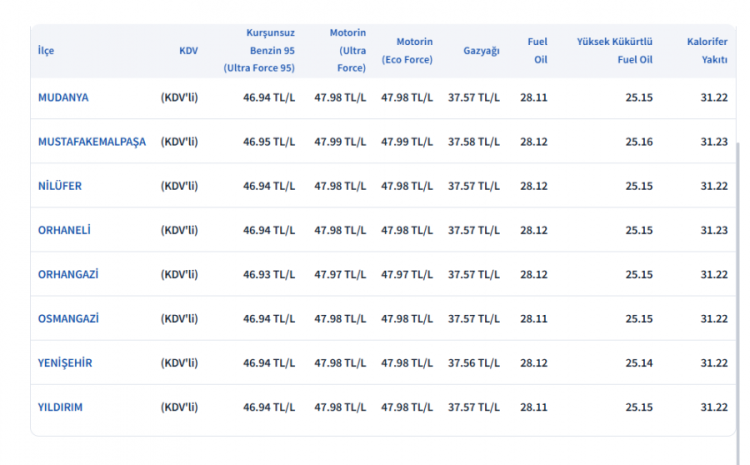Select the Kurşunsuz Benzin 95 column header
Viewport: 750px width, 465px height.
259,50
